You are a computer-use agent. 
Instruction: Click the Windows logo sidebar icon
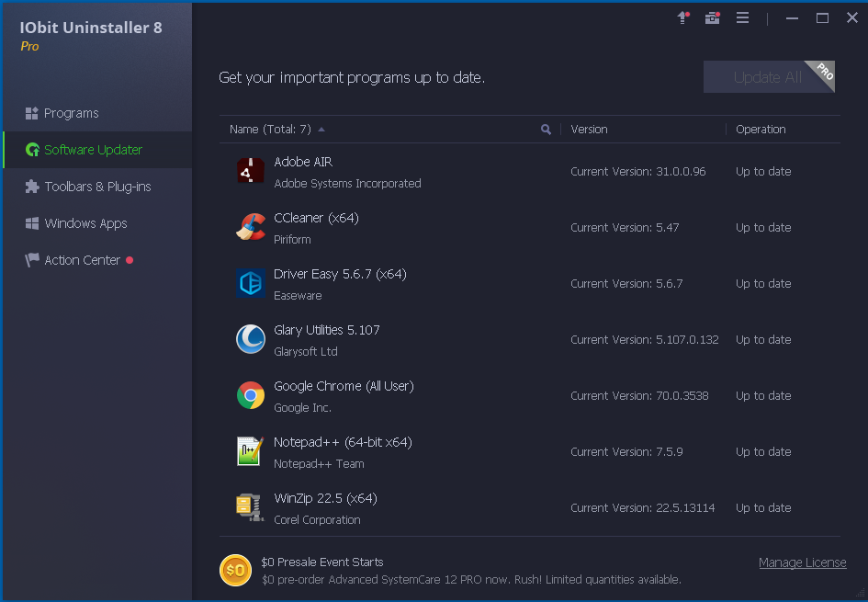(x=32, y=223)
